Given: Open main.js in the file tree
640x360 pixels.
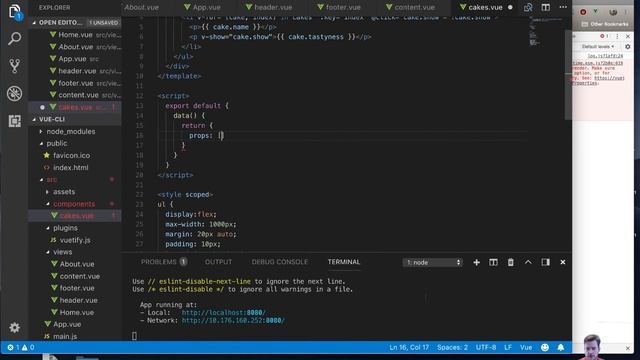Looking at the screenshot, I should pos(65,336).
